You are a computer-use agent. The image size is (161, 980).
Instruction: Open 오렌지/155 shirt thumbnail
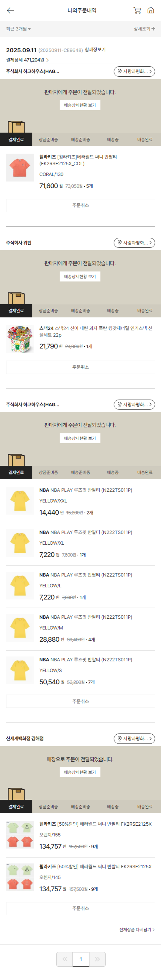[x=20, y=835]
